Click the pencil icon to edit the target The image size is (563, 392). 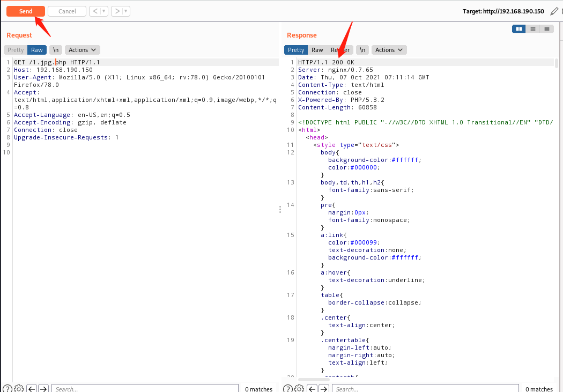(554, 11)
